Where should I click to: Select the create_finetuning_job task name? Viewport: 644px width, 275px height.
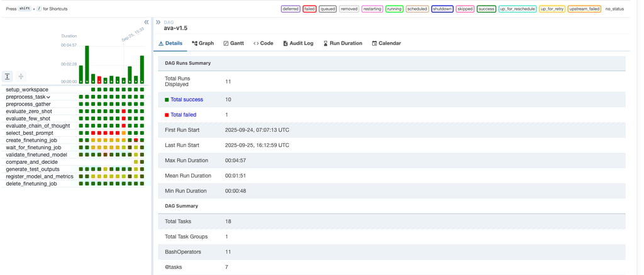31,140
